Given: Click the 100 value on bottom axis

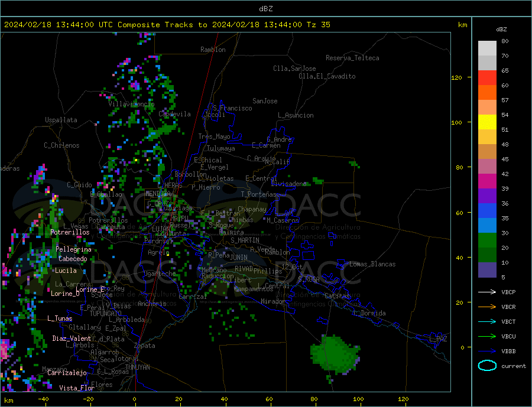Looking at the screenshot, I should pos(359,399).
